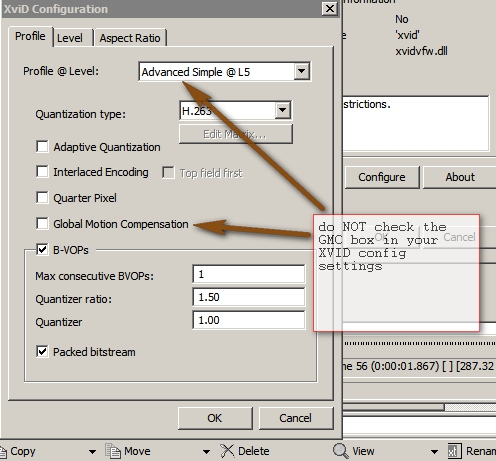Click the Rename icon in bottom toolbar
496x461 pixels.
(454, 451)
